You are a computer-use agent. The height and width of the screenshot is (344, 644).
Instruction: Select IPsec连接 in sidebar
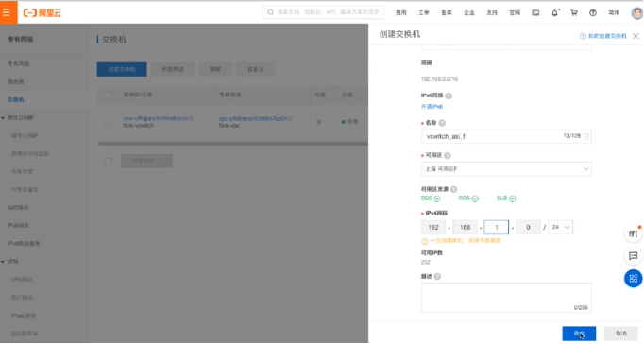(x=24, y=316)
